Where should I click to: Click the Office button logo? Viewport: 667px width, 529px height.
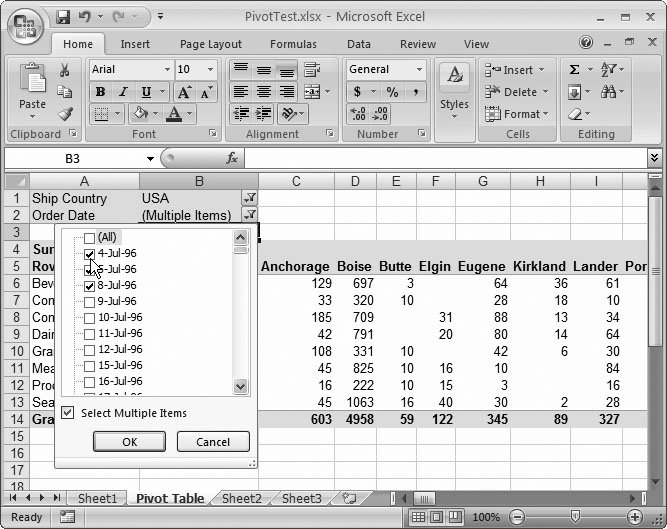pos(25,24)
